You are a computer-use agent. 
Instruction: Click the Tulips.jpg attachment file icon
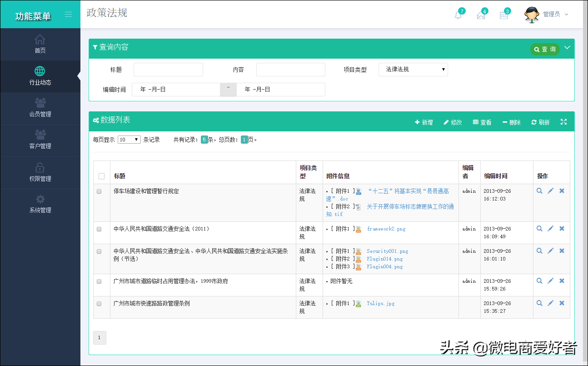(359, 304)
